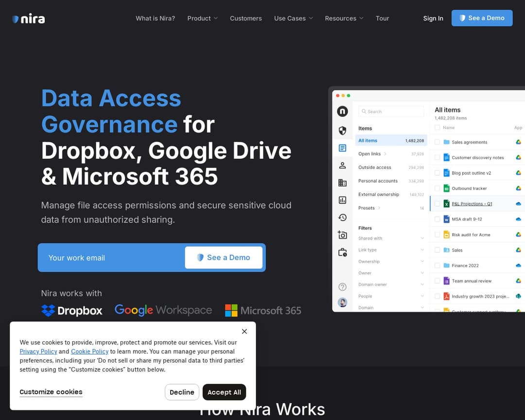Screen dimensions: 525x420
Task: Select Outside access in Items list
Action: click(391, 167)
